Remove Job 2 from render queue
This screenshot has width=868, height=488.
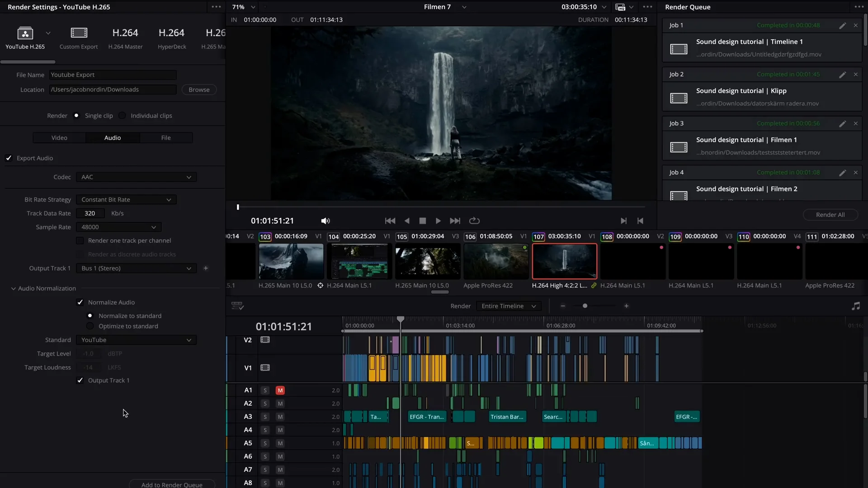(855, 75)
